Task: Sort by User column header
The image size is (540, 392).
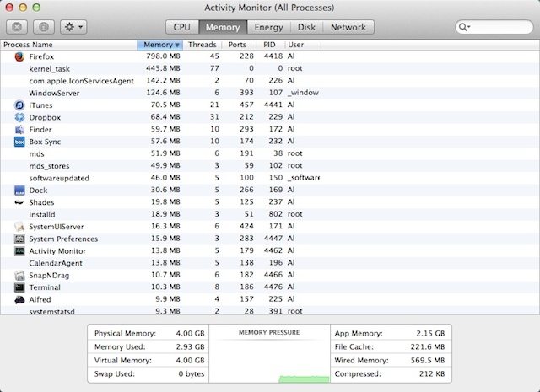Action: (303, 45)
